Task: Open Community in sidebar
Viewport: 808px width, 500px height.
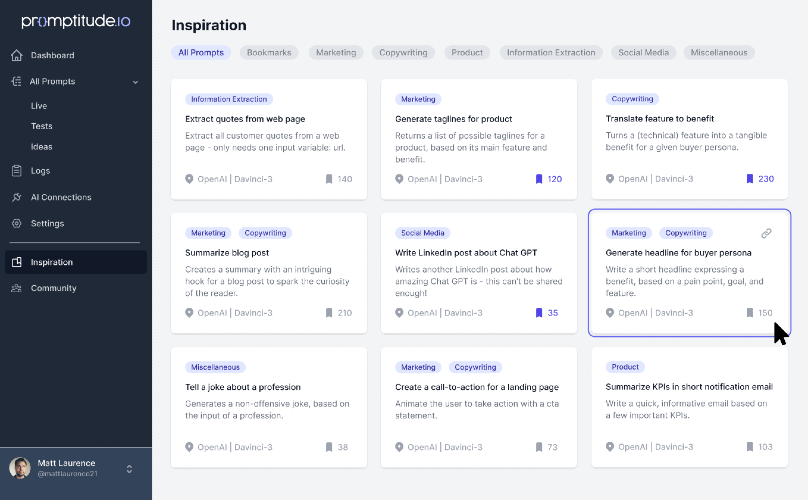Action: click(54, 288)
